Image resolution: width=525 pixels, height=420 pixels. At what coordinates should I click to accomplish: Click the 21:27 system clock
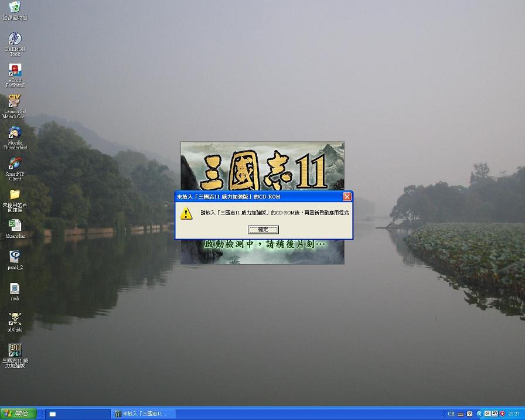(514, 414)
